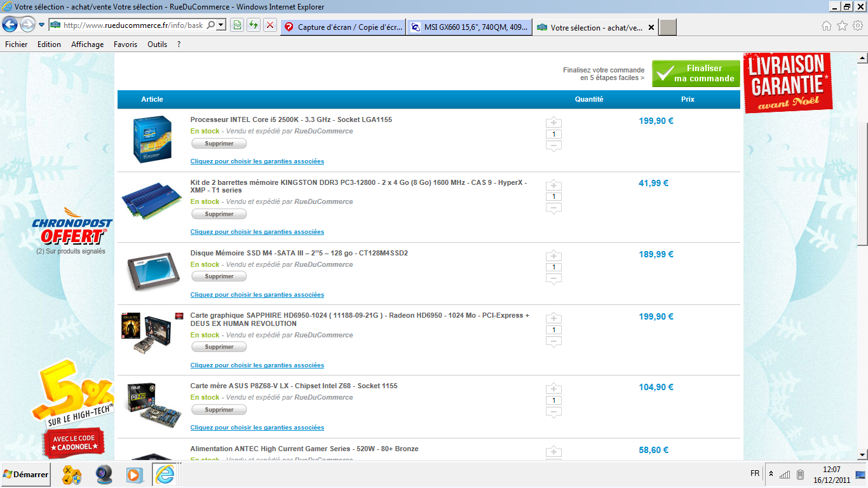The image size is (868, 488).
Task: Open guarantees link for Sapphire graphics card
Action: [x=257, y=365]
